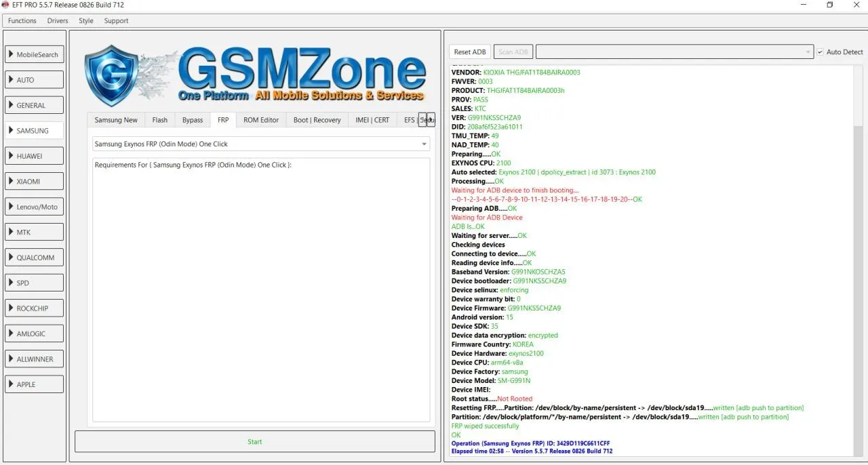Open the SAMSUNG sidebar section
Screen dimensions: 868x465
click(x=35, y=131)
